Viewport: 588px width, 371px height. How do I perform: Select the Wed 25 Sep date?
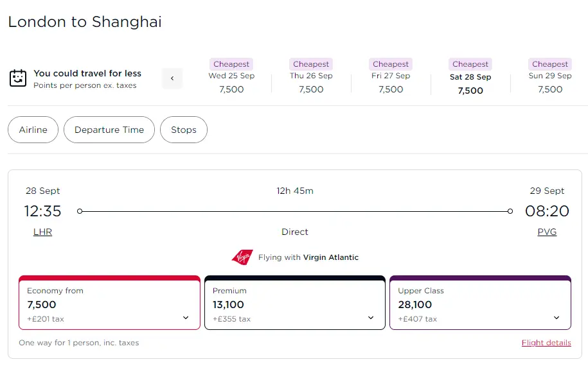point(231,77)
